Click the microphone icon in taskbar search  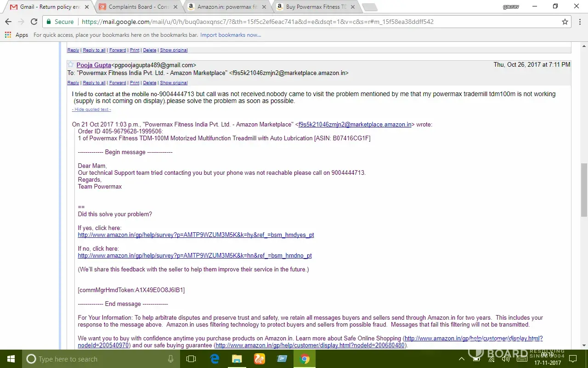coord(171,359)
